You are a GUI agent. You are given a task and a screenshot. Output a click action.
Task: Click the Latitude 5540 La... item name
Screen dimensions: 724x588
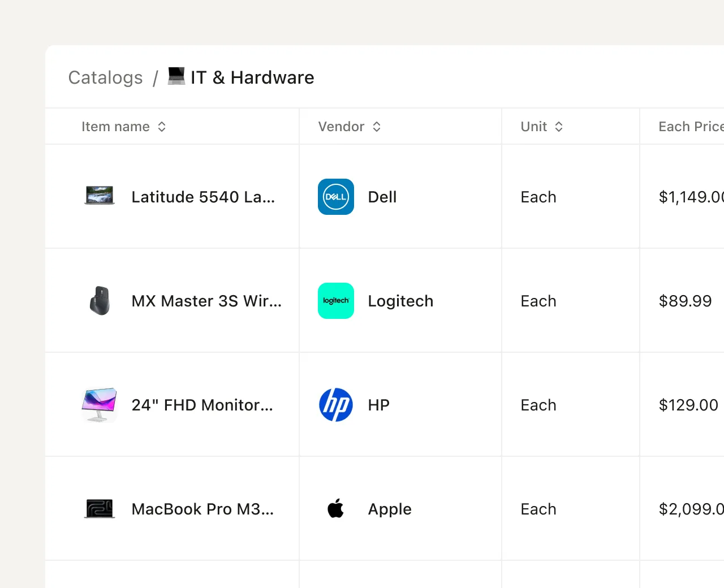(x=203, y=197)
